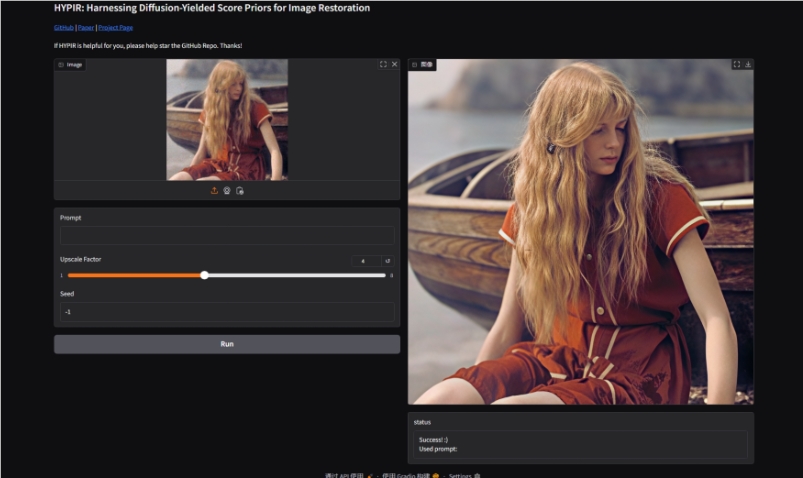Download the restored output image
The height and width of the screenshot is (478, 803).
[748, 64]
